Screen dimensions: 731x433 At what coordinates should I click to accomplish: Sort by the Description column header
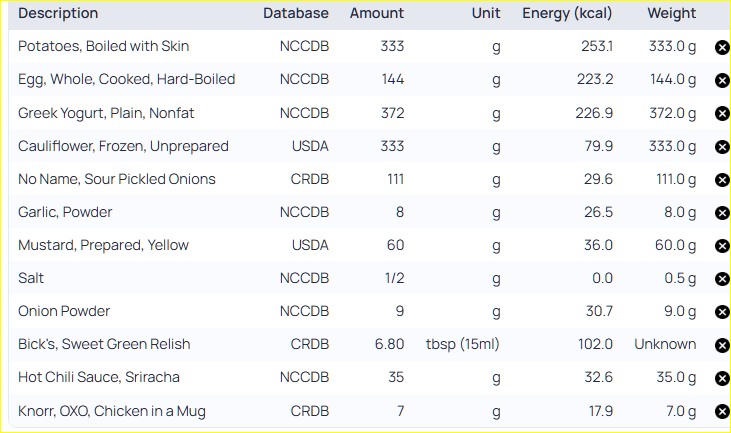coord(58,13)
